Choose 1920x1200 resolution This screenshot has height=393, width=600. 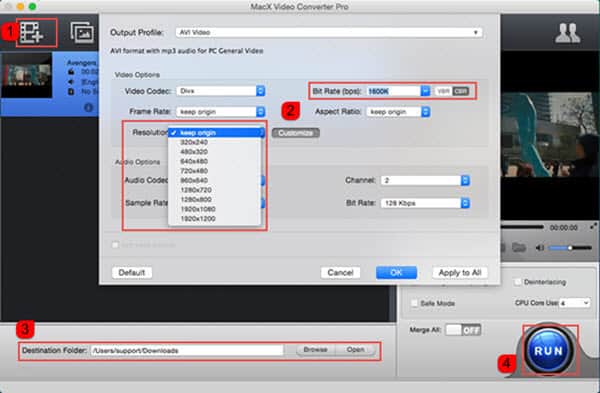(215, 219)
